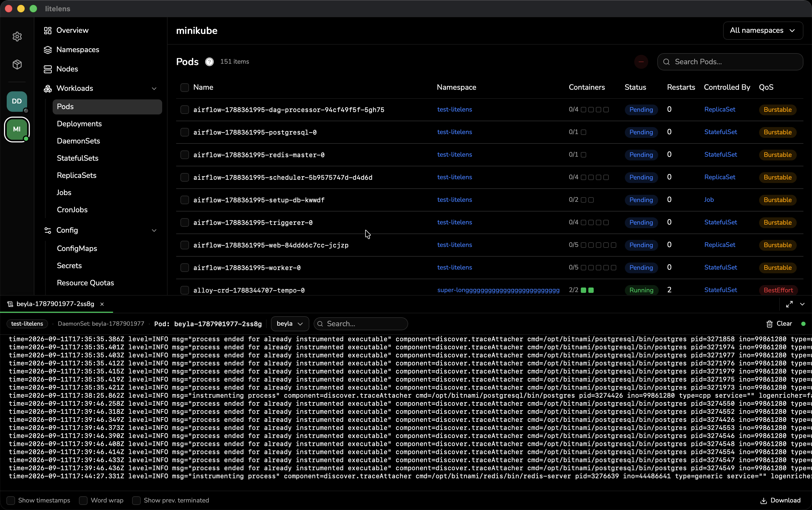Image resolution: width=812 pixels, height=510 pixels.
Task: Open Deployments in Workloads
Action: click(x=79, y=124)
